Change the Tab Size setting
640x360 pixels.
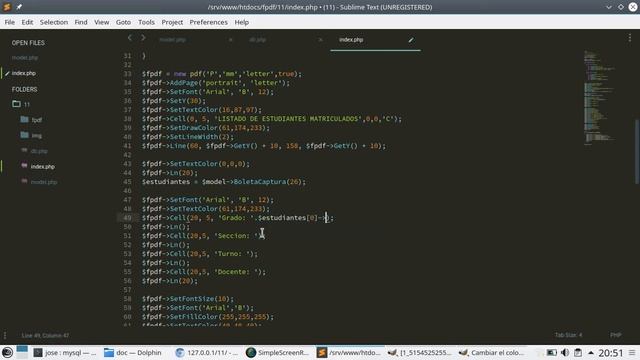[568, 335]
